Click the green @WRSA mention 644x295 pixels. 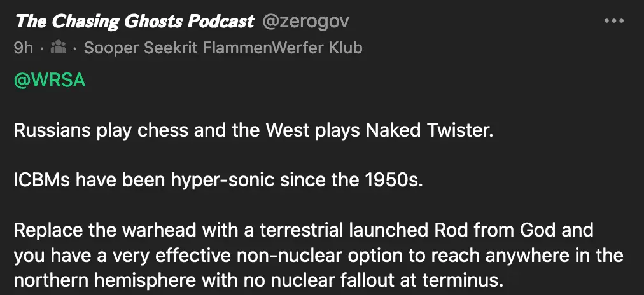pos(49,82)
